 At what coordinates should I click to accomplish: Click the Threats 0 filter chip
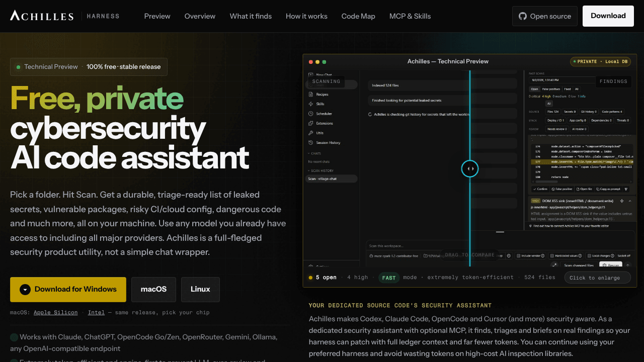(622, 120)
